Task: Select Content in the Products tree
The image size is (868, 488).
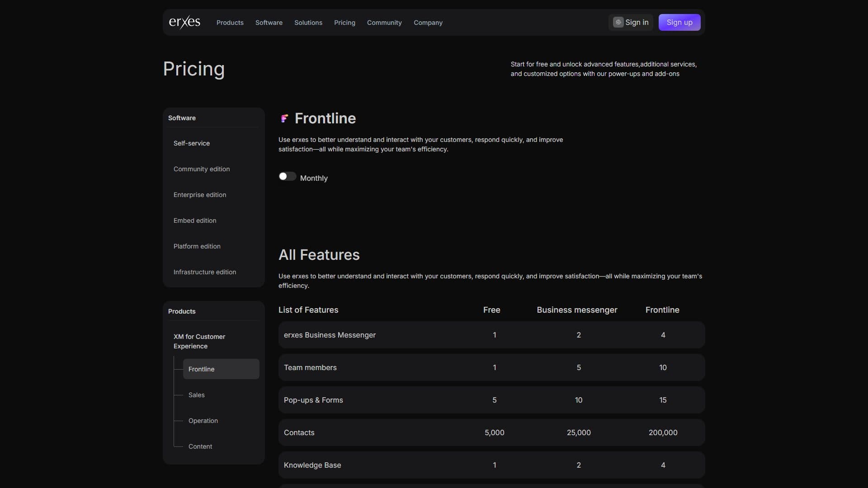Action: (221, 446)
